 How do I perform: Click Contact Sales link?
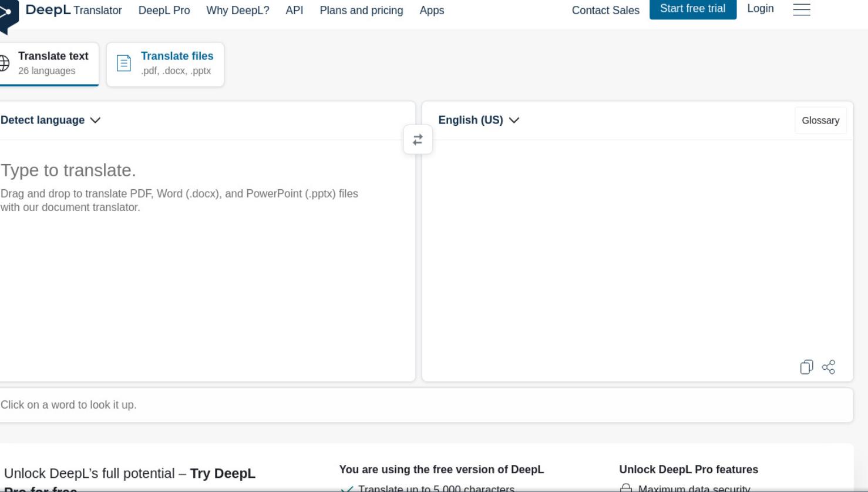coord(605,11)
